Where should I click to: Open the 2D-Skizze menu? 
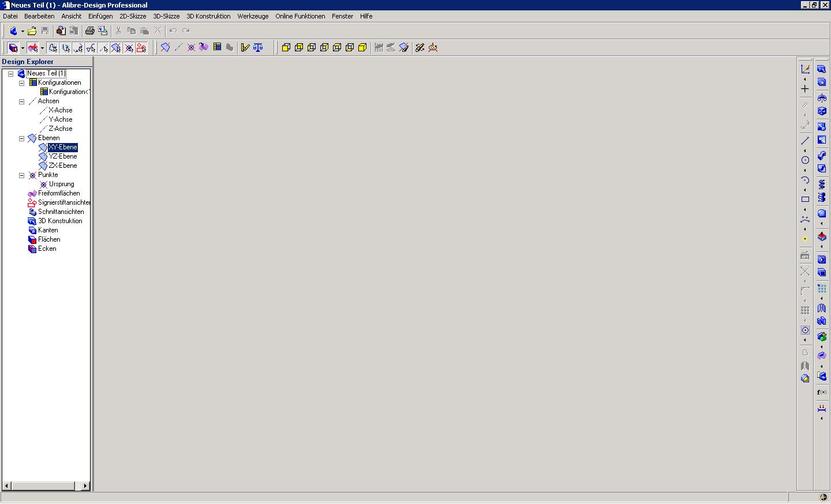click(133, 16)
